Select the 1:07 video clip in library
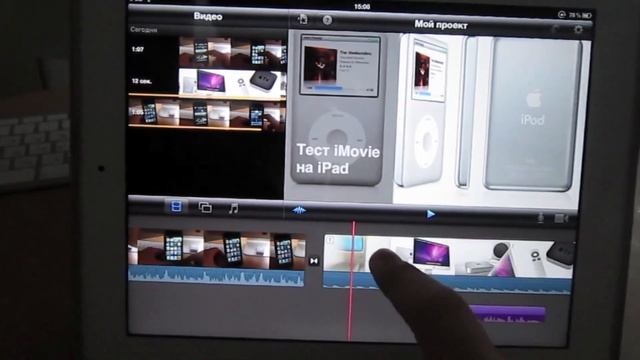The height and width of the screenshot is (360, 640). [x=207, y=51]
